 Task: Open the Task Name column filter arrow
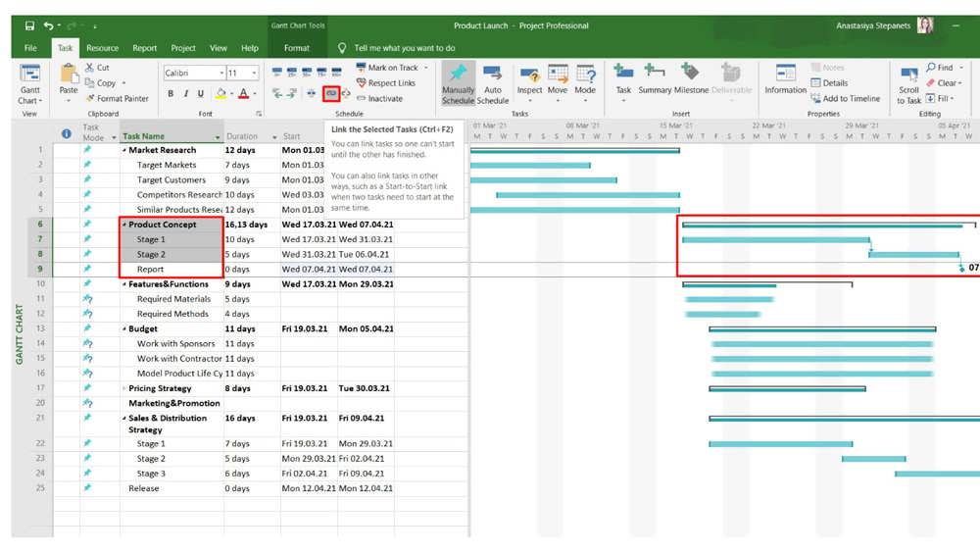[x=218, y=137]
